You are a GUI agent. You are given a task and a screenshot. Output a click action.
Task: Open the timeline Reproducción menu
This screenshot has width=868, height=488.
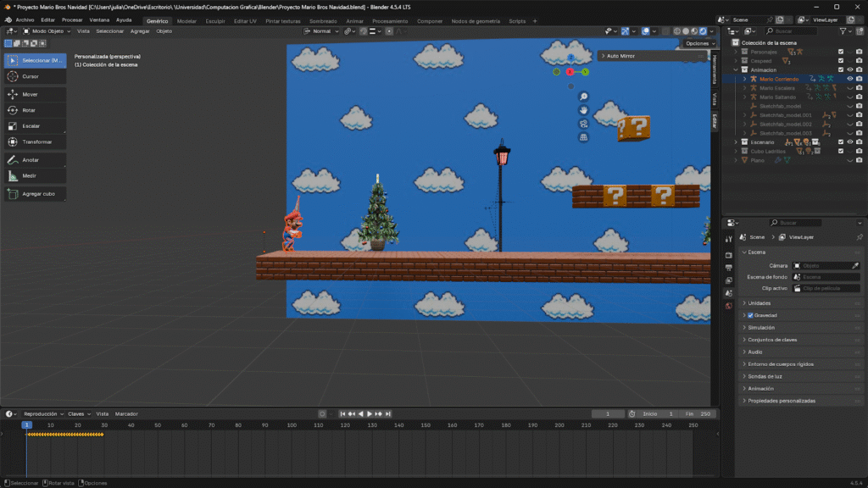[42, 413]
